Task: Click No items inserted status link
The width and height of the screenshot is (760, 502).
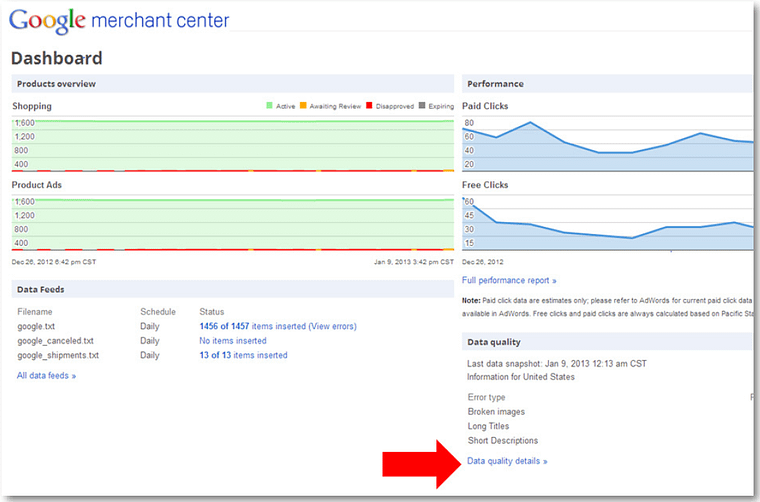Action: pyautogui.click(x=233, y=341)
